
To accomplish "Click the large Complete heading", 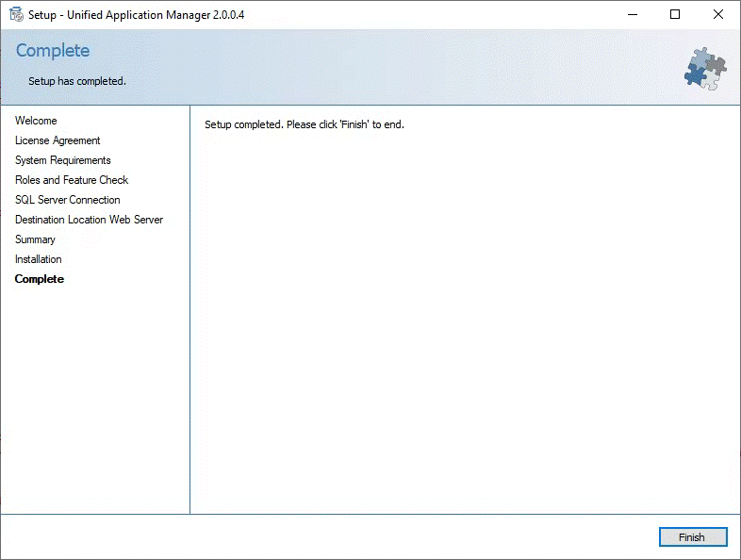I will click(x=53, y=51).
